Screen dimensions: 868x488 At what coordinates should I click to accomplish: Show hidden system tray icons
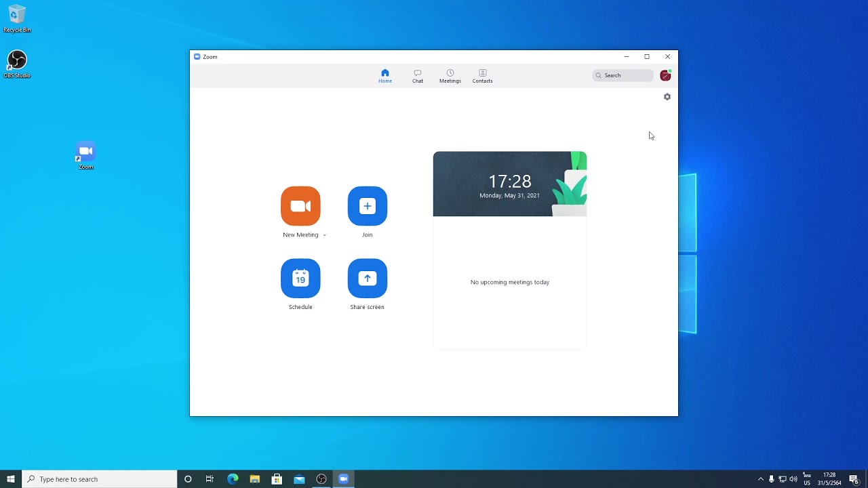[760, 479]
